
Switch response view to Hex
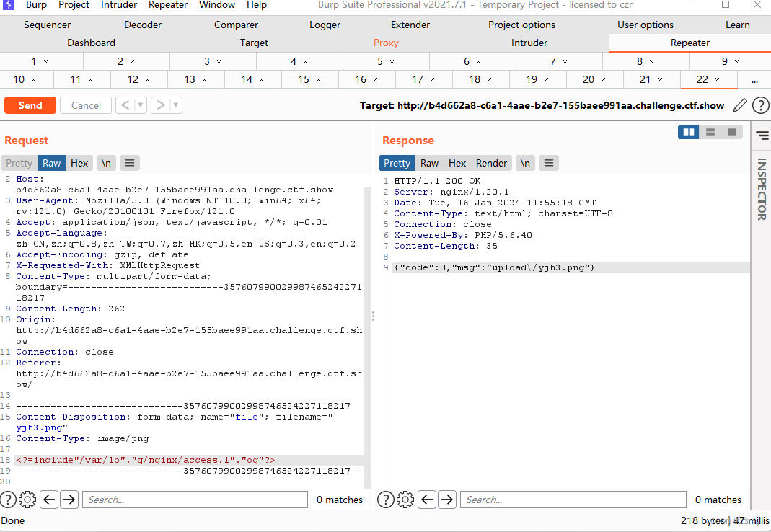(457, 163)
